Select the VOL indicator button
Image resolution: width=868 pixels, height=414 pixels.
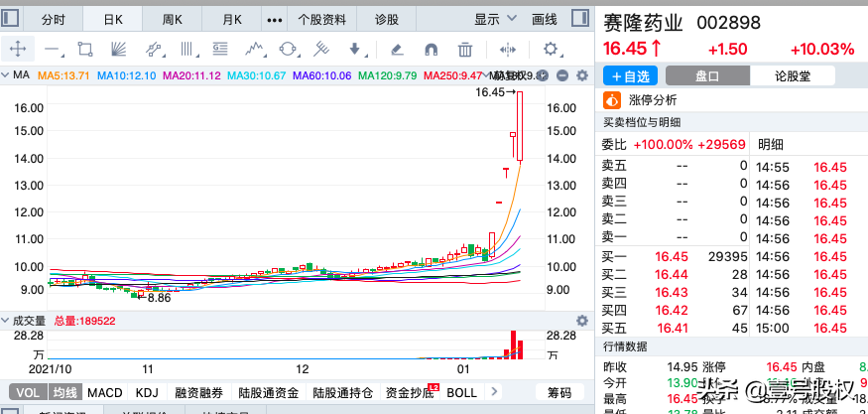pos(28,393)
